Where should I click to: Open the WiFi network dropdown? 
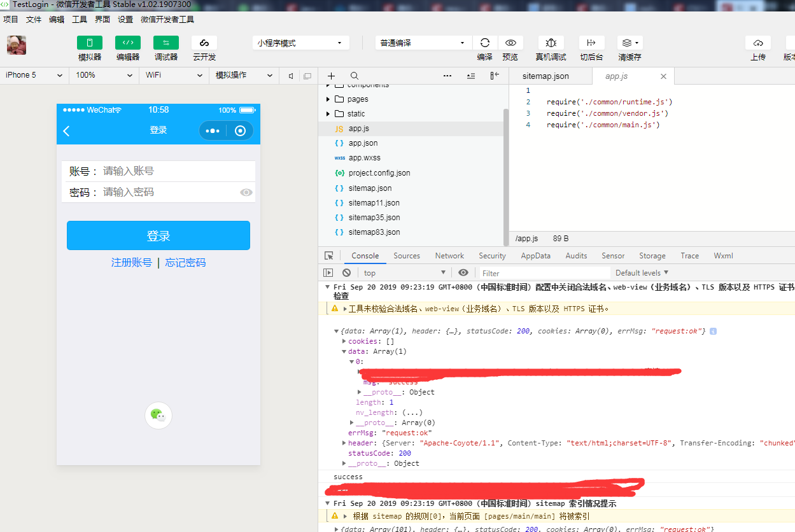(x=174, y=75)
